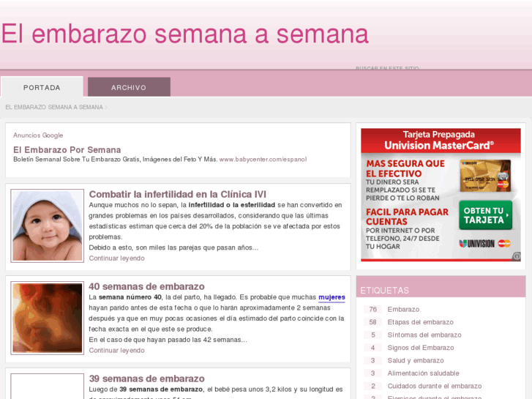The height and width of the screenshot is (399, 532).
Task: Click the bold infertilidad o la esterilidad text
Action: tap(232, 205)
